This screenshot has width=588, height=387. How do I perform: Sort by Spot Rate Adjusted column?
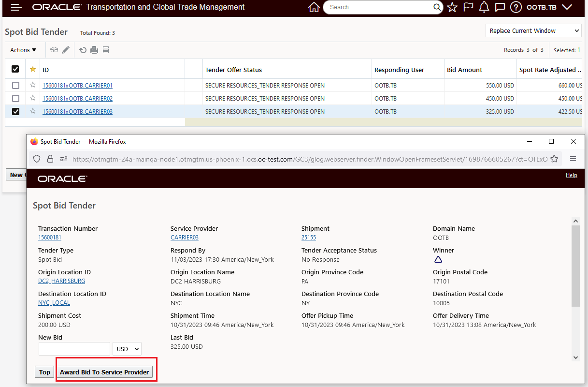click(x=550, y=70)
